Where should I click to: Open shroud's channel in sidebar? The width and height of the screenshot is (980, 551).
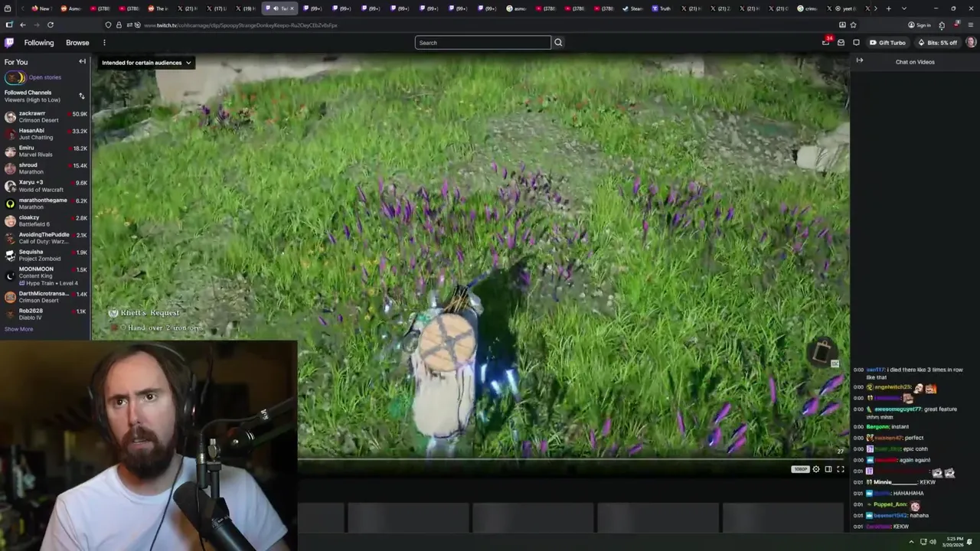tap(45, 168)
